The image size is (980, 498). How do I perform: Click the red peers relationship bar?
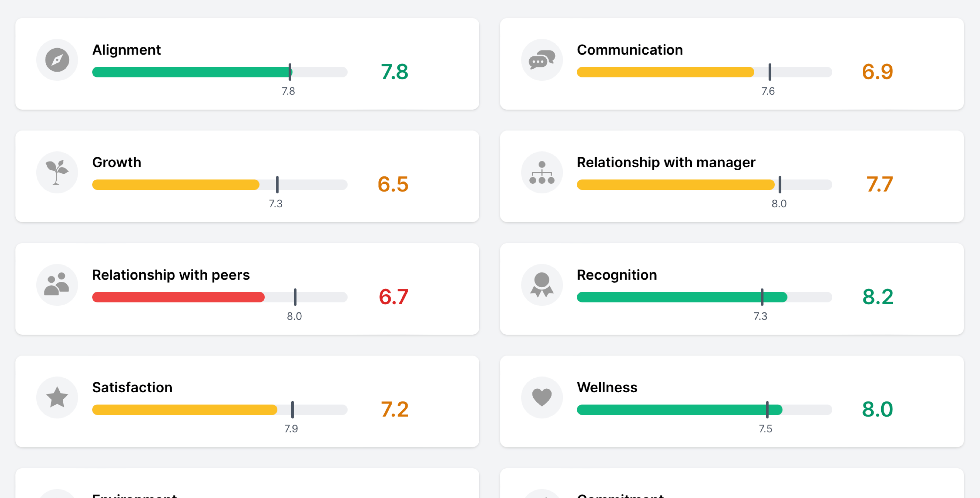pyautogui.click(x=178, y=297)
